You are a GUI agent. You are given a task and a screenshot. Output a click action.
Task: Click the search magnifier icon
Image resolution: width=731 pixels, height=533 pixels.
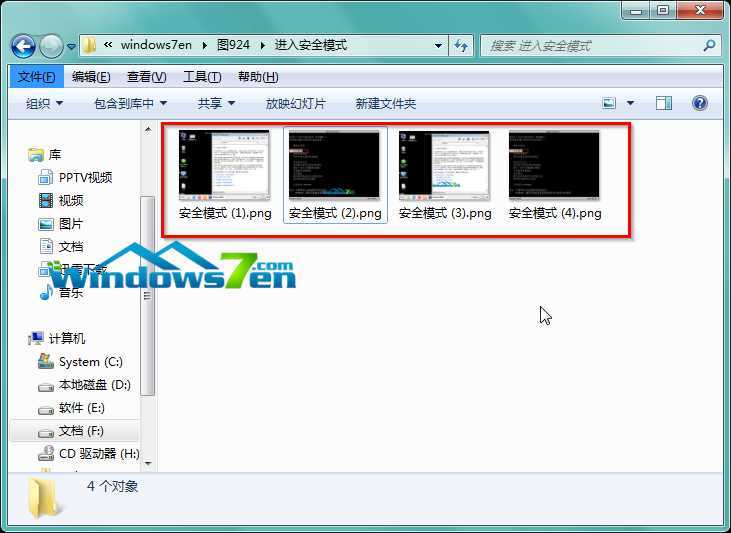709,45
